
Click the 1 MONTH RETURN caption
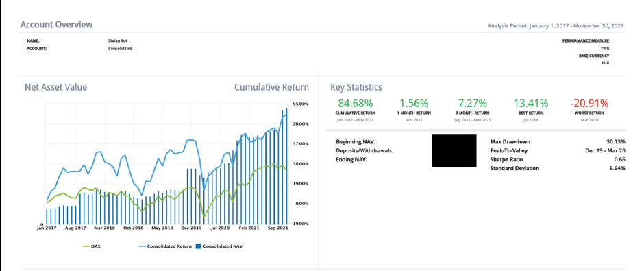[414, 113]
